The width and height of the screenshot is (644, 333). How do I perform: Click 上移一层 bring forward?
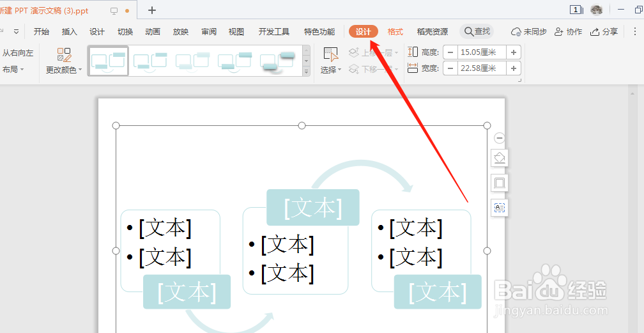[373, 52]
